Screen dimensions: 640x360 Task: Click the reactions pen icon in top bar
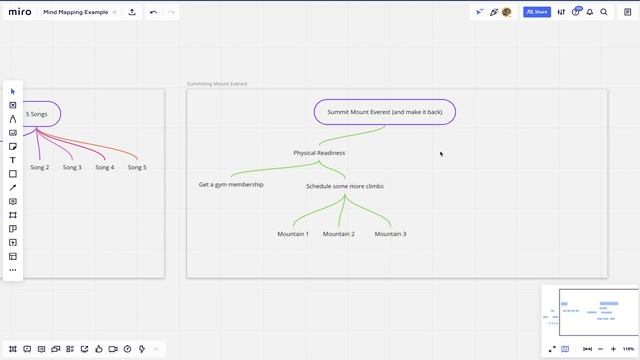(x=494, y=12)
